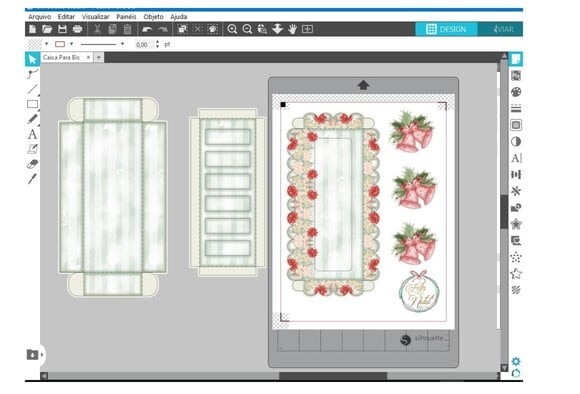Screen dimensions: 580x394
Task: Open the Preferences gear icon
Action: point(516,361)
